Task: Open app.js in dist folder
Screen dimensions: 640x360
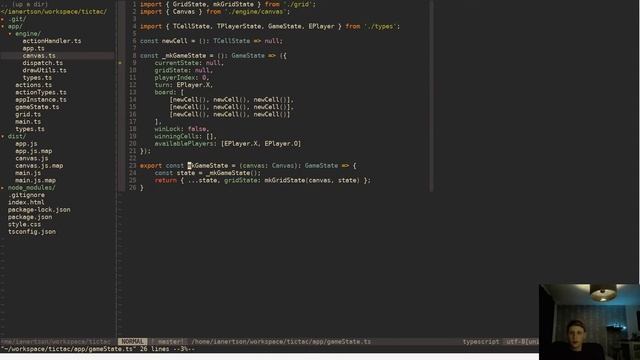Action: pyautogui.click(x=26, y=144)
